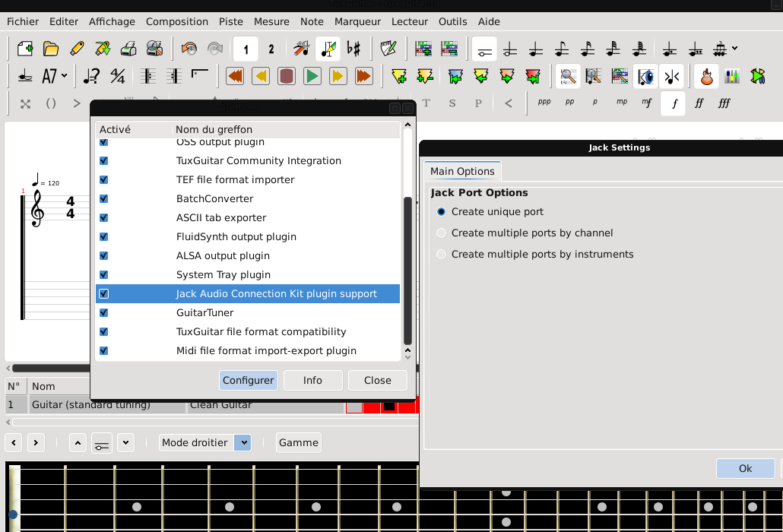
Task: Open the "Mode droitier" dropdown
Action: (x=242, y=442)
